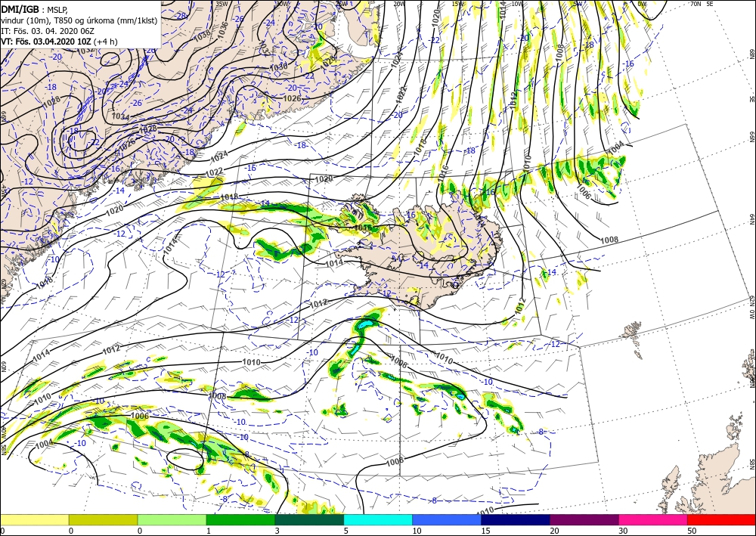Click the olive-yellow legend color swatch

103,519
